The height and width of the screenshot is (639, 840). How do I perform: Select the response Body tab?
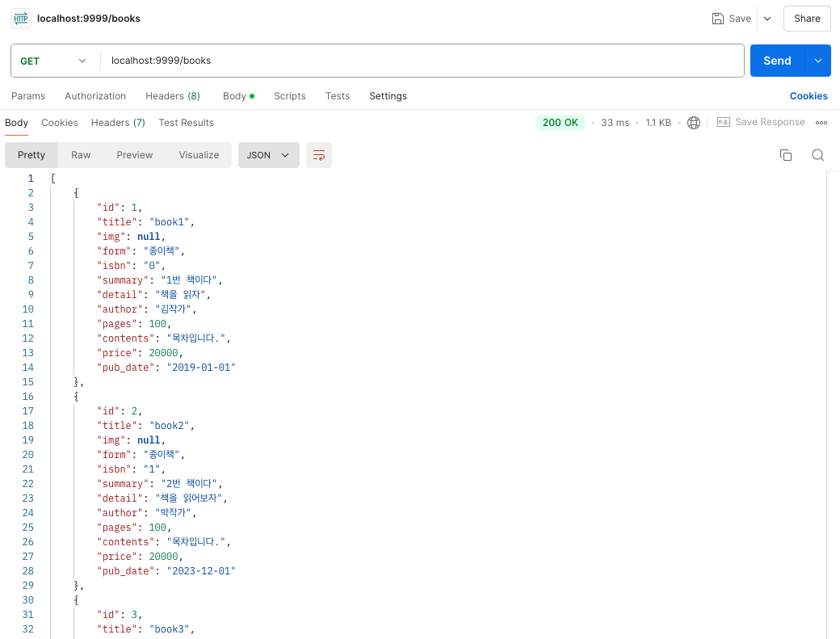[17, 123]
